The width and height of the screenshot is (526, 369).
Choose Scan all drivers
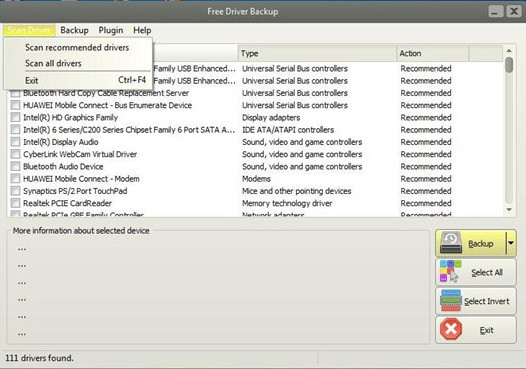click(x=77, y=63)
